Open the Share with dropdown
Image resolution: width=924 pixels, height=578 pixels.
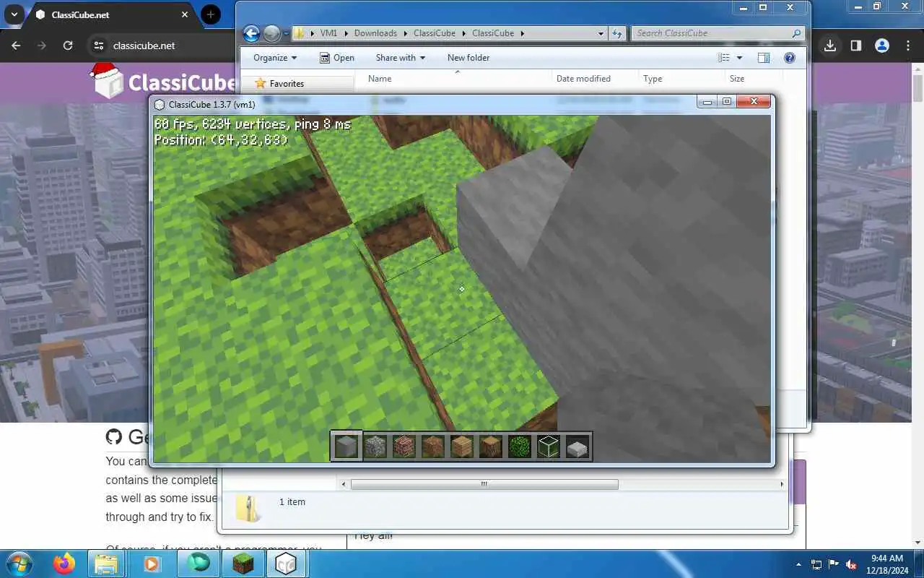(x=401, y=58)
